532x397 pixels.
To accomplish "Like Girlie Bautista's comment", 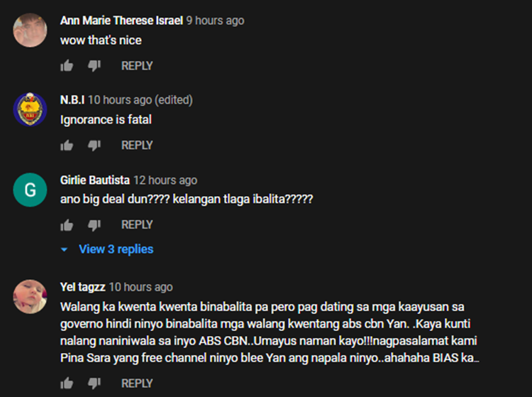I will (x=67, y=225).
